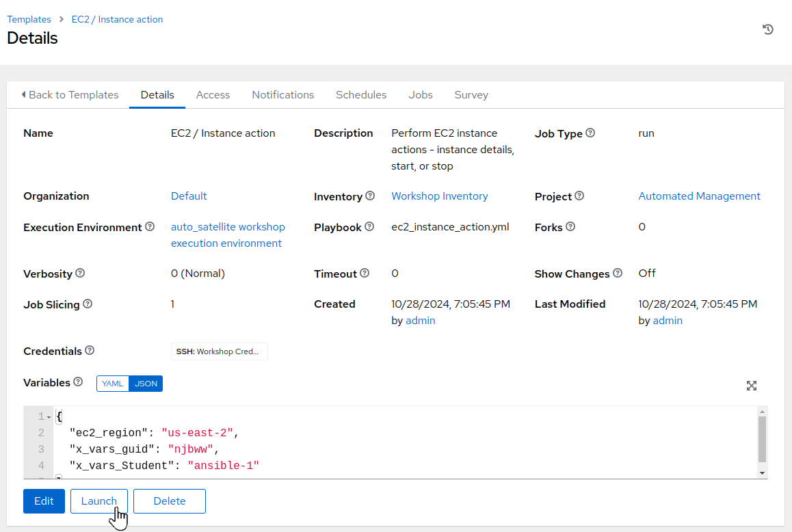
Task: Click the Timeout help icon
Action: pyautogui.click(x=364, y=273)
